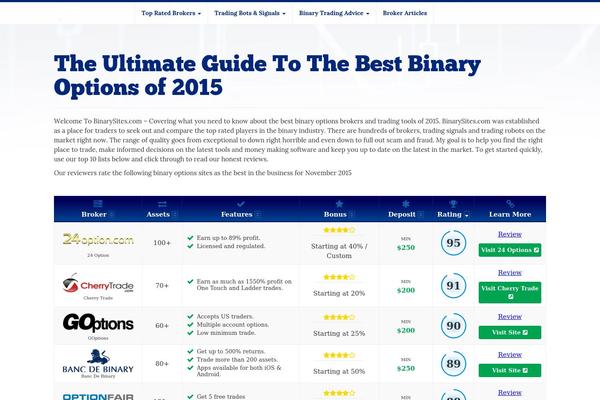Click checkmark beside 'Trade more than 200 assets'
Screen dimensions: 600x400
(190, 360)
